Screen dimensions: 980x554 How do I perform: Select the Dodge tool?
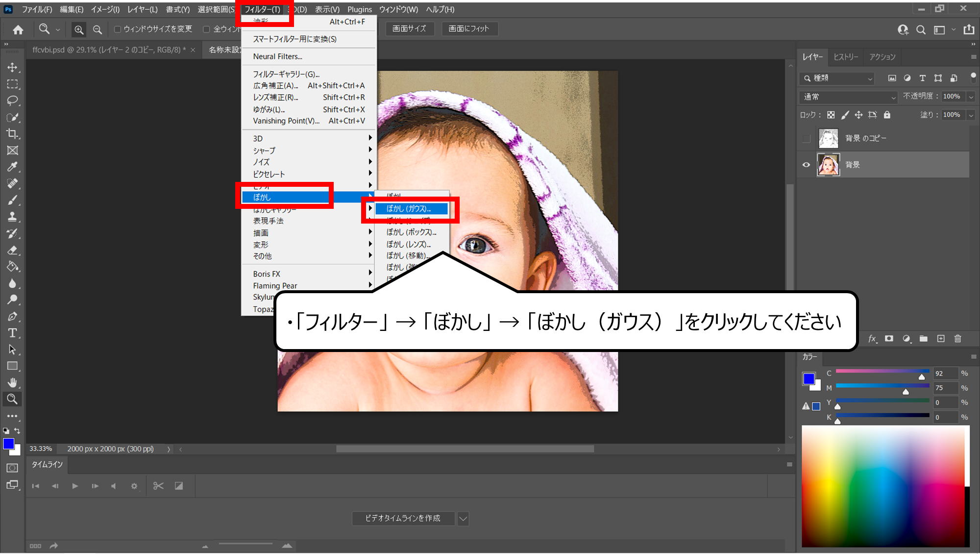[13, 300]
